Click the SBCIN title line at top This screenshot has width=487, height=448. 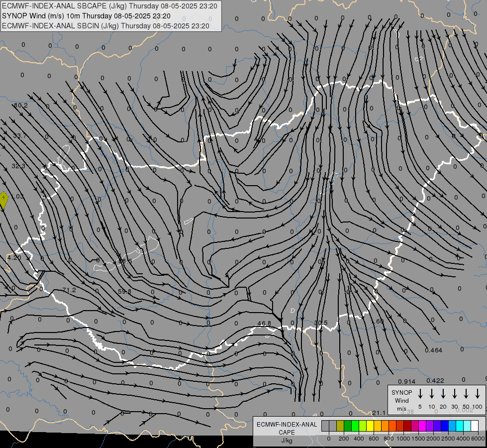pos(105,26)
